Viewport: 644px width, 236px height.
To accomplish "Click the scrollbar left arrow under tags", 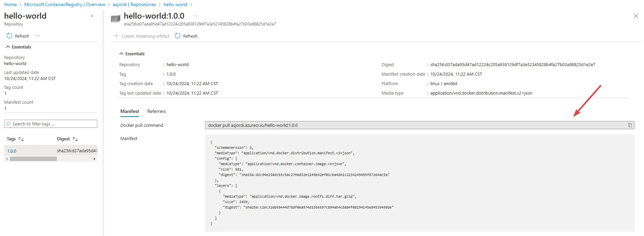I will pyautogui.click(x=7, y=159).
